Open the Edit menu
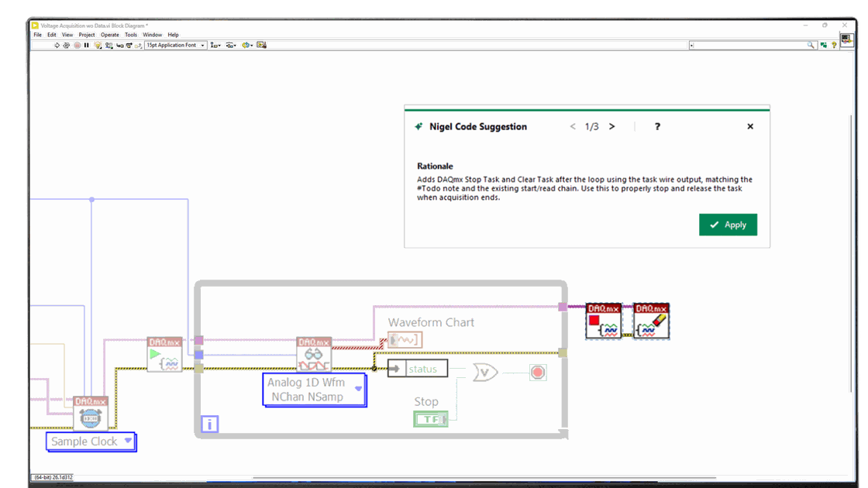This screenshot has width=868, height=488. [51, 35]
